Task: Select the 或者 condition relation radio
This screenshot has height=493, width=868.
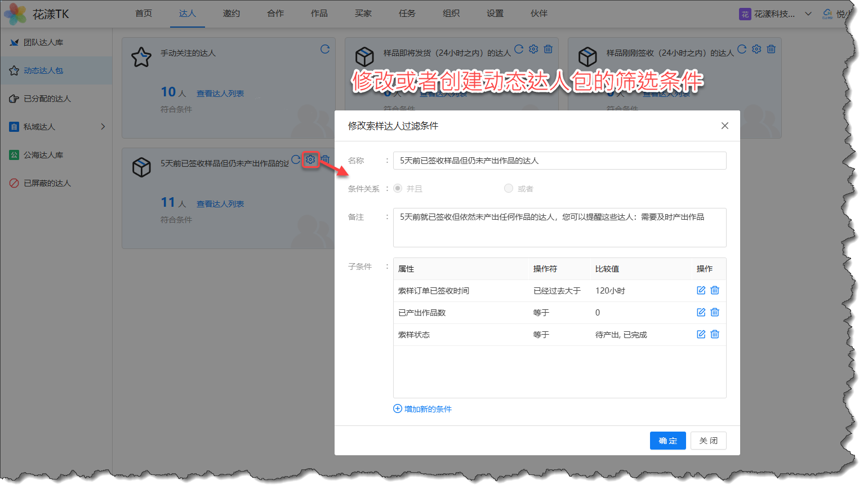Action: coord(509,188)
